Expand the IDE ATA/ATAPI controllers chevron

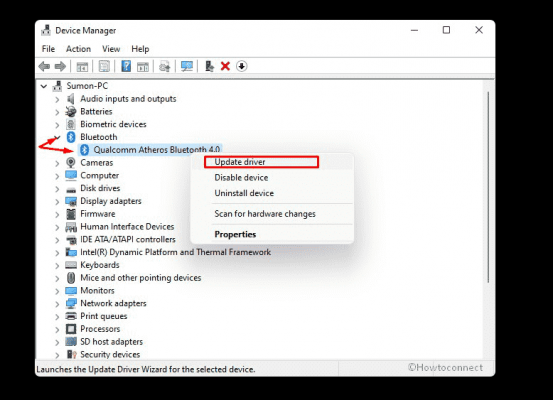[57, 240]
